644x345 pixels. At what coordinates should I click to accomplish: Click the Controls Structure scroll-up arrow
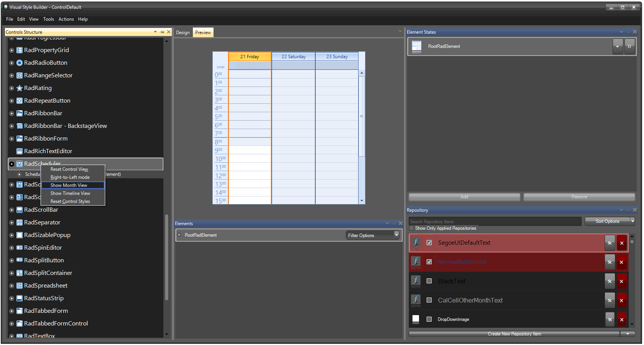pos(166,41)
